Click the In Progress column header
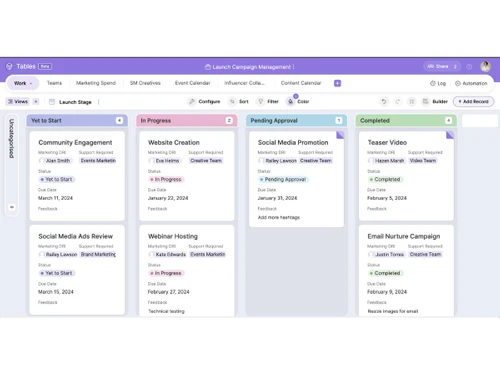 point(187,120)
